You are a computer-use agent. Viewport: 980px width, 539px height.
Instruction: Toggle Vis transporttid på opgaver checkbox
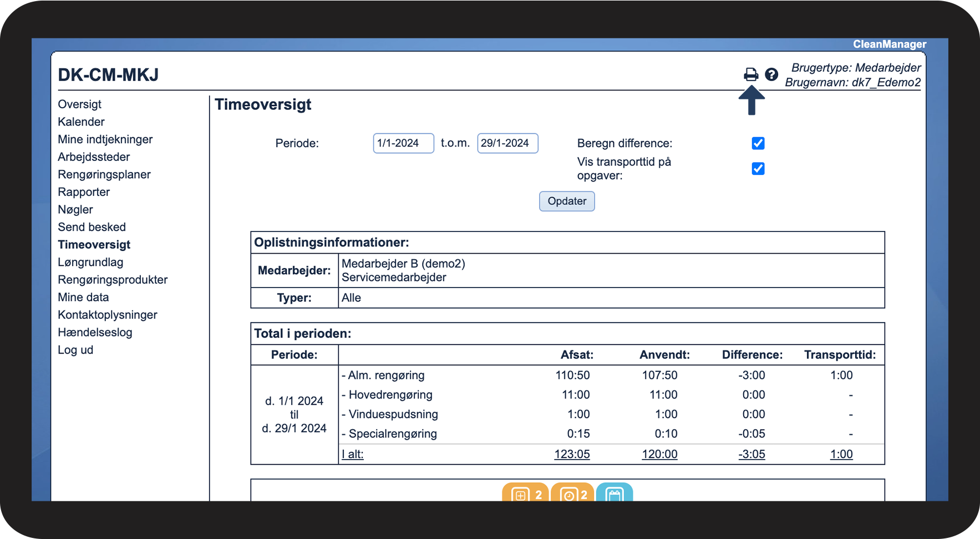(758, 169)
